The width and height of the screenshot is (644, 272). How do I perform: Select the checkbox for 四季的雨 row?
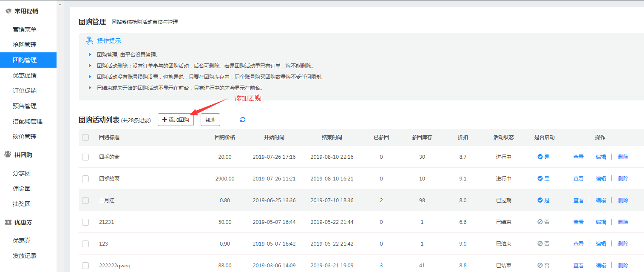[85, 179]
